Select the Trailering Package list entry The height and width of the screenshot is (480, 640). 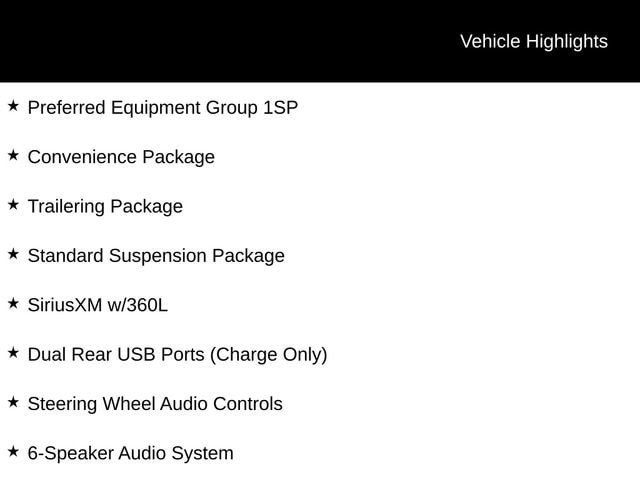(105, 207)
